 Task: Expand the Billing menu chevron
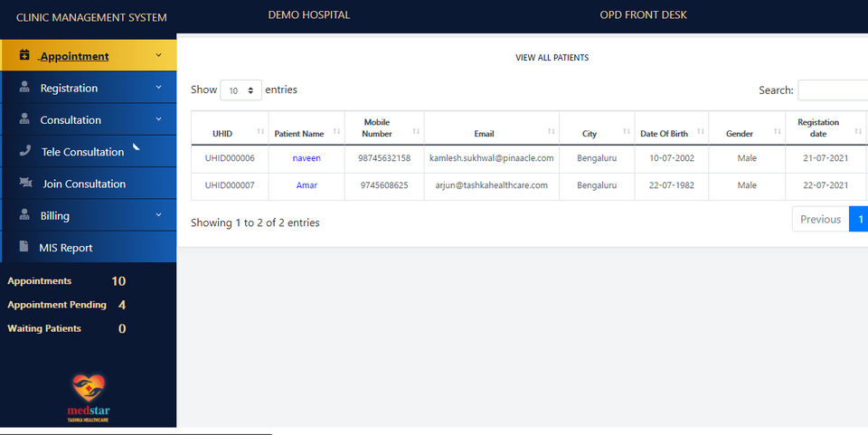159,214
